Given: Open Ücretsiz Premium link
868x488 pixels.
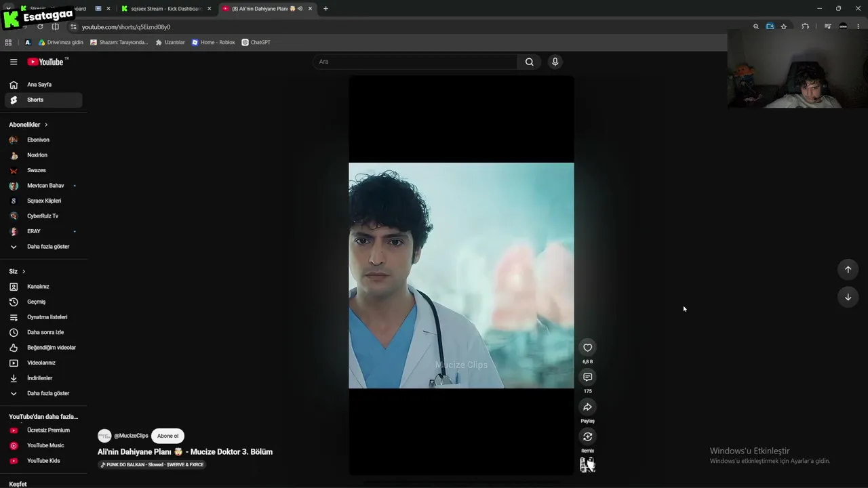Looking at the screenshot, I should pos(43,430).
